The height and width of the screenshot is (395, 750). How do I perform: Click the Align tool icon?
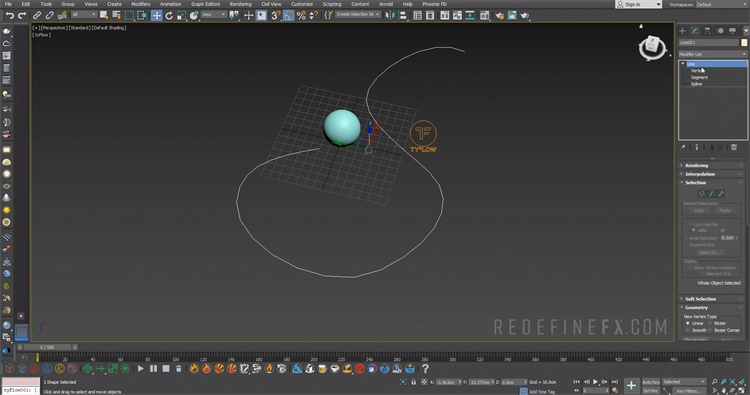[403, 16]
